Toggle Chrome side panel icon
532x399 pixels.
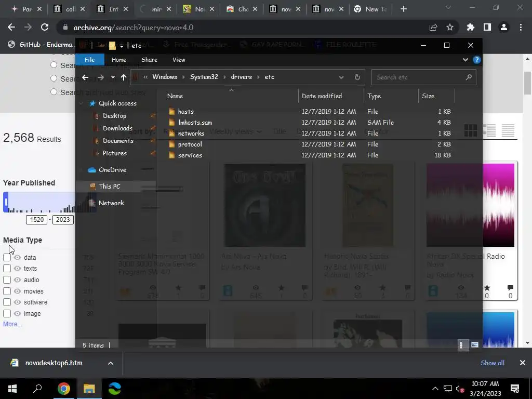pos(487,28)
